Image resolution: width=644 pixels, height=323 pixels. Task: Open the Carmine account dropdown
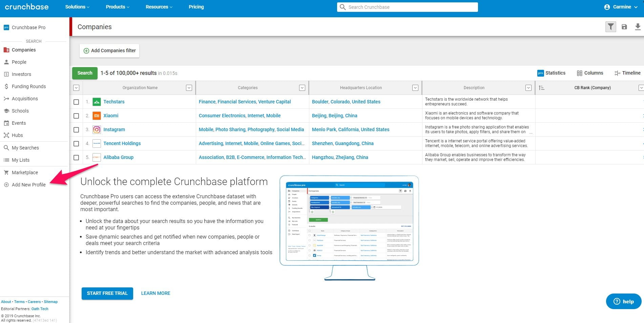coord(621,7)
